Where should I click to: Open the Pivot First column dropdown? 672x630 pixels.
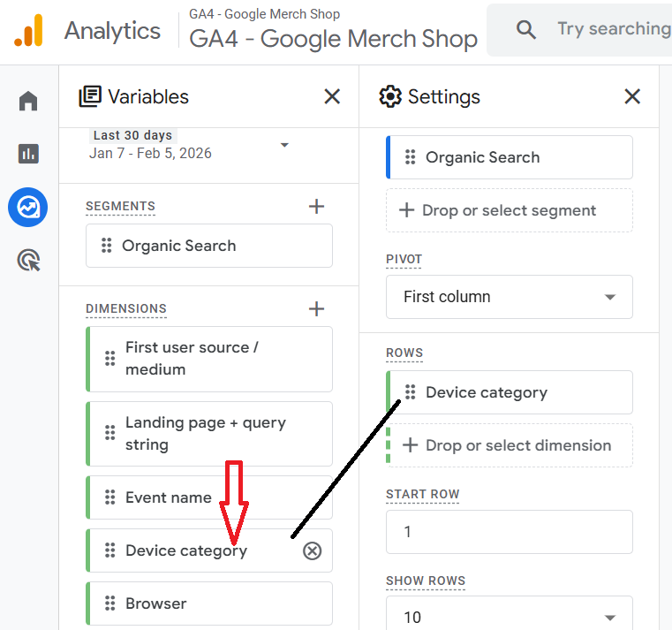coord(509,297)
